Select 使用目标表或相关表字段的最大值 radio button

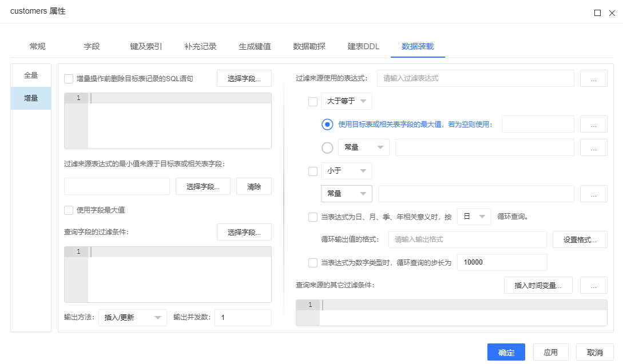coord(327,125)
